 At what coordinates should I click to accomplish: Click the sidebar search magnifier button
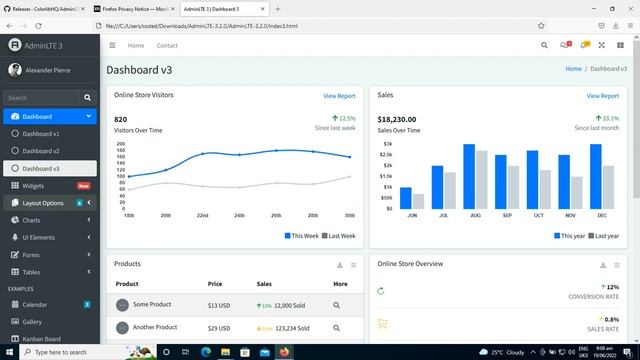(87, 98)
